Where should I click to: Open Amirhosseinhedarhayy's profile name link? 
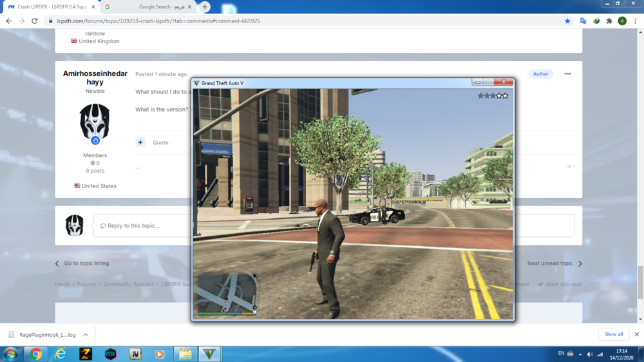tap(95, 78)
